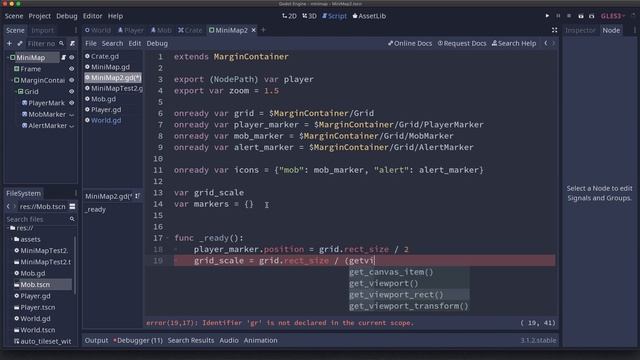Click the attach script icon beside node filter
The image size is (640, 360).
pyautogui.click(x=72, y=43)
